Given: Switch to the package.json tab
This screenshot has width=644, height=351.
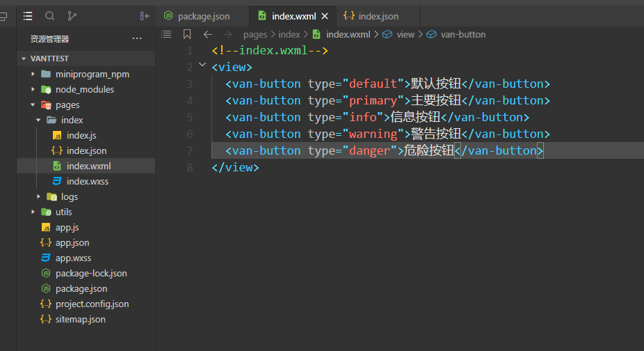Looking at the screenshot, I should pyautogui.click(x=204, y=16).
